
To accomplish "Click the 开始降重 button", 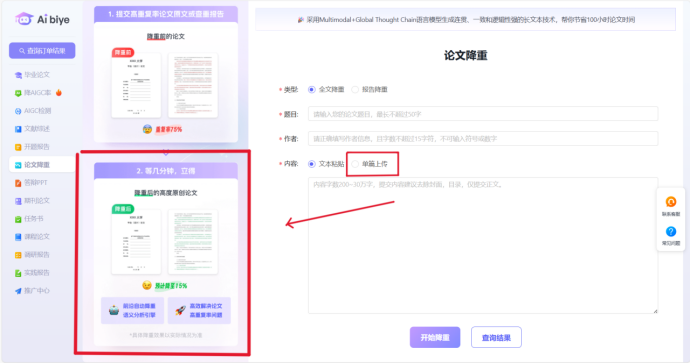I will (435, 337).
